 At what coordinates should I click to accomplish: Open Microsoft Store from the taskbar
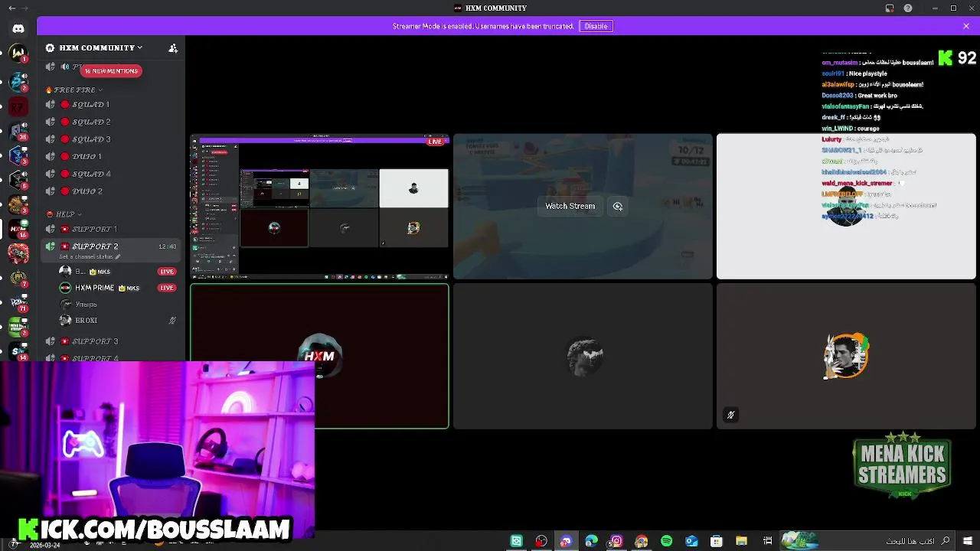point(716,541)
